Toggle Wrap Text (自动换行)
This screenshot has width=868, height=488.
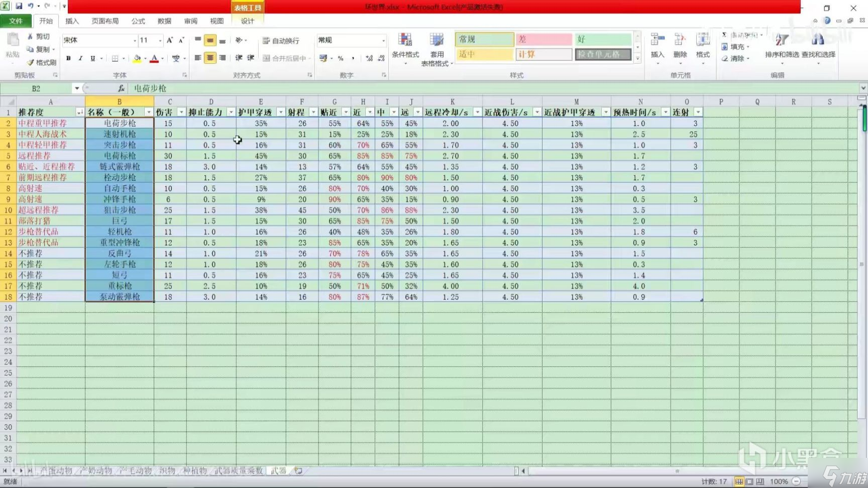[281, 41]
